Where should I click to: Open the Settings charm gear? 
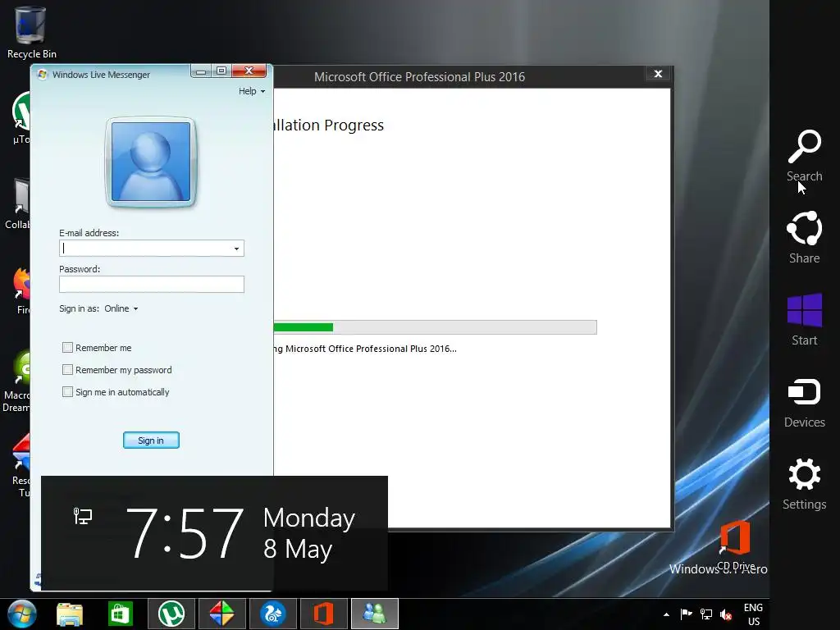[804, 473]
